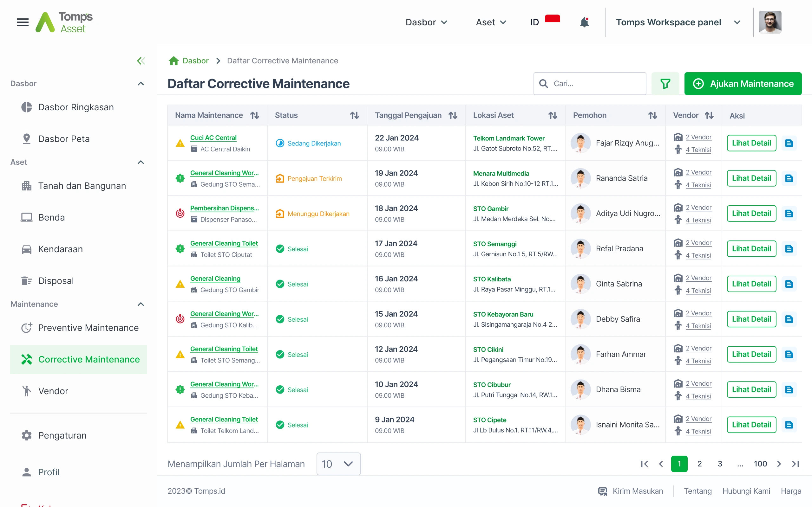Collapse the Aset section in sidebar
The width and height of the screenshot is (812, 507).
141,162
